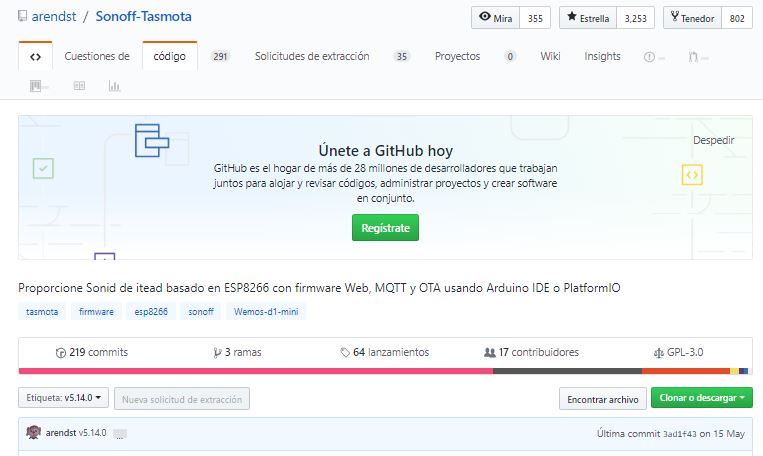
Task: Click the repository book icon beside arendst
Action: (22, 16)
